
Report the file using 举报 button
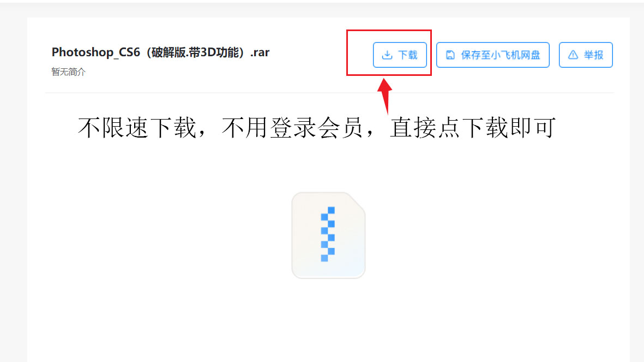tap(586, 55)
